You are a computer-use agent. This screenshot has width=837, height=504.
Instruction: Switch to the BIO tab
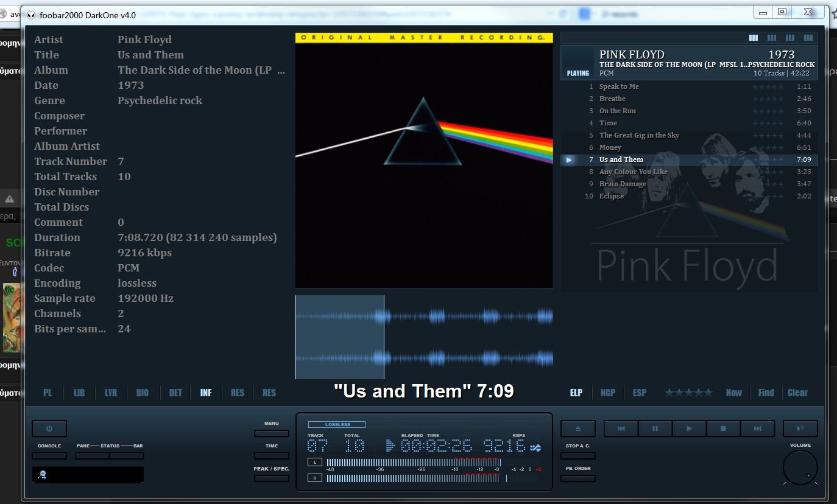coord(143,393)
